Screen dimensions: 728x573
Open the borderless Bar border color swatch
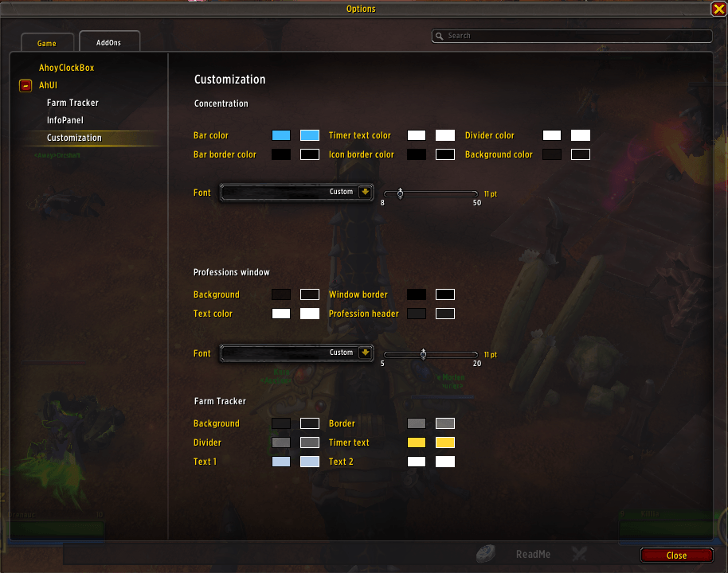coord(281,154)
